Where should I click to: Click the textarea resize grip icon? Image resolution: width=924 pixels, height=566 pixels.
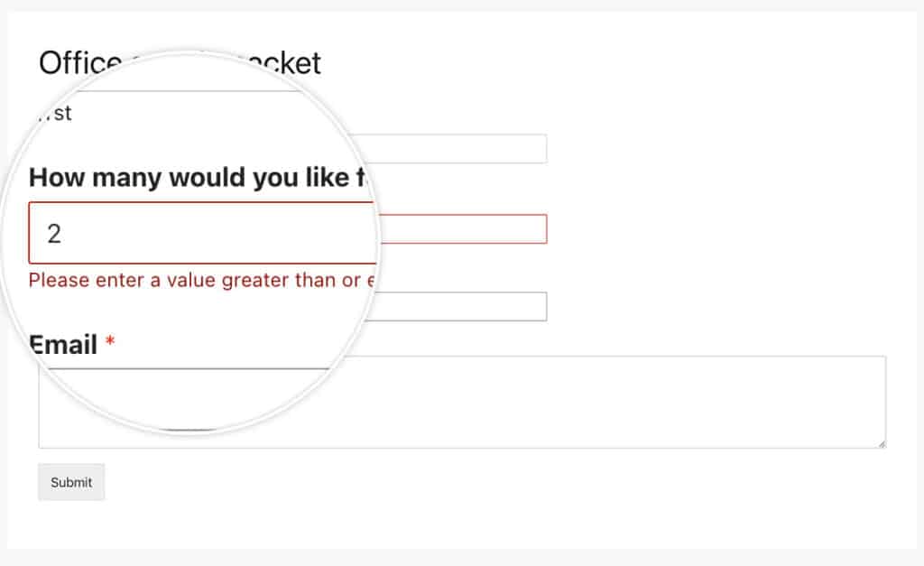click(882, 441)
